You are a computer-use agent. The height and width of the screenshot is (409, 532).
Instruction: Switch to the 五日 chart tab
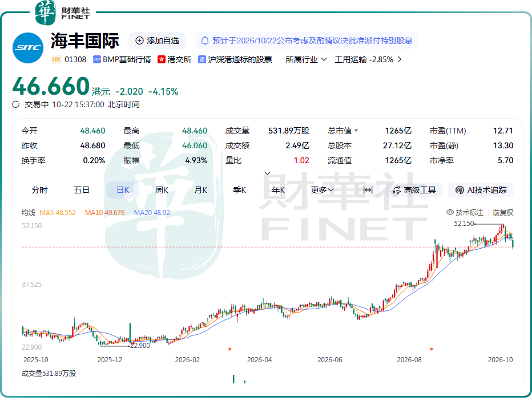click(x=82, y=191)
